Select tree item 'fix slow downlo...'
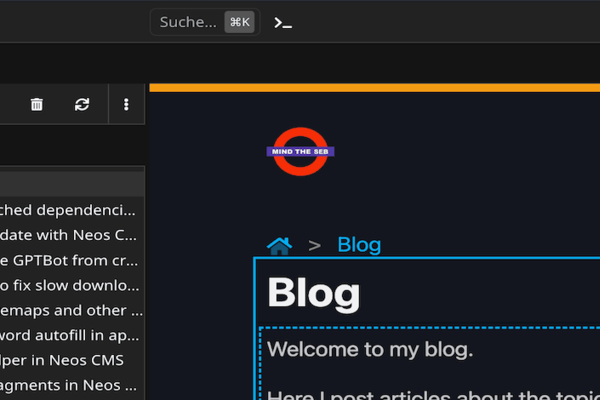Image resolution: width=600 pixels, height=400 pixels. pyautogui.click(x=70, y=285)
